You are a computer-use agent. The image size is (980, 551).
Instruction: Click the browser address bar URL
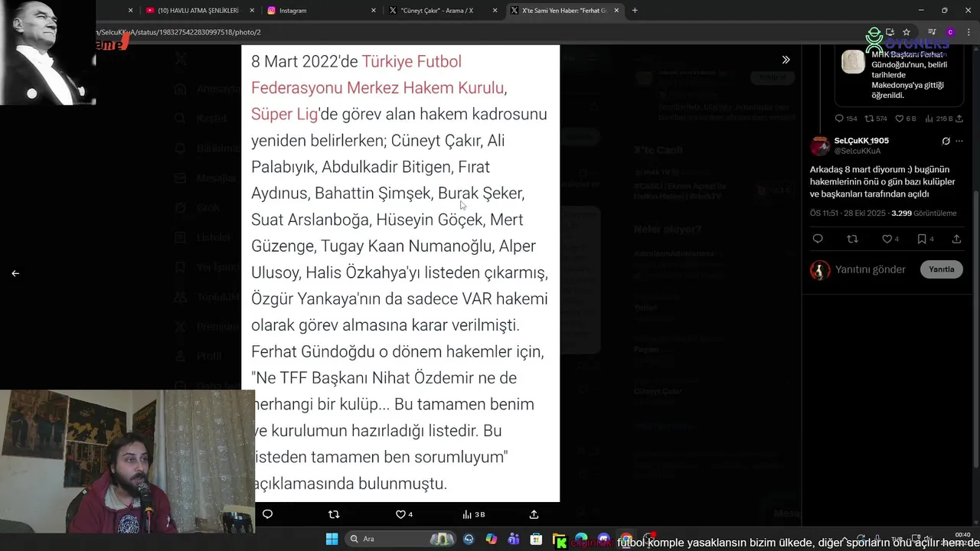[180, 32]
